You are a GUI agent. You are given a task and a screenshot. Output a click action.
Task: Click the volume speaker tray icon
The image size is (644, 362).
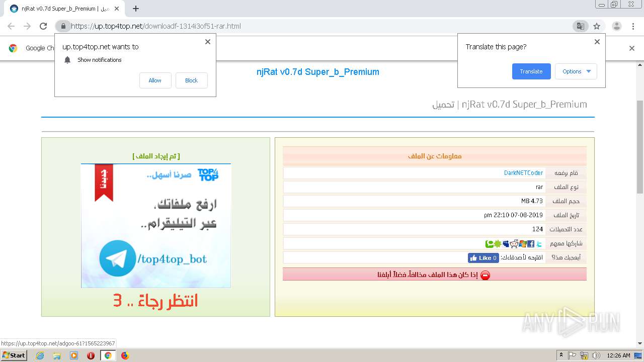596,355
